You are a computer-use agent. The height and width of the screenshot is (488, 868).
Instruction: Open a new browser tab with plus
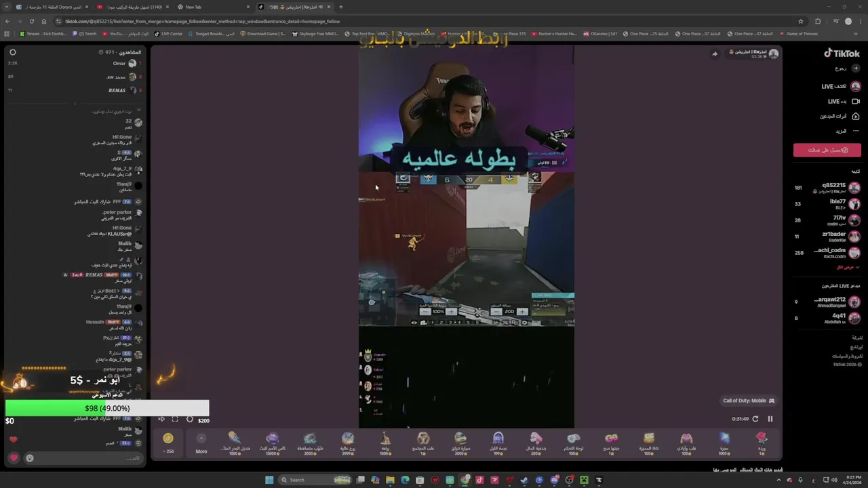pyautogui.click(x=341, y=7)
